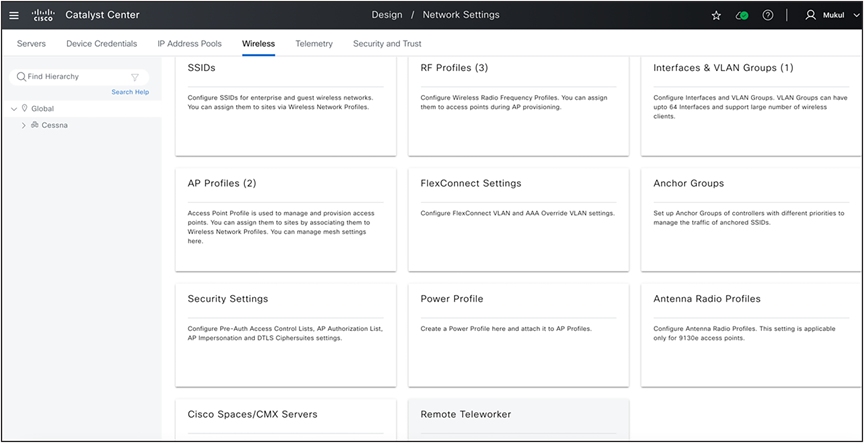This screenshot has height=443, width=864.
Task: Check the cloud connection status icon
Action: coord(742,15)
